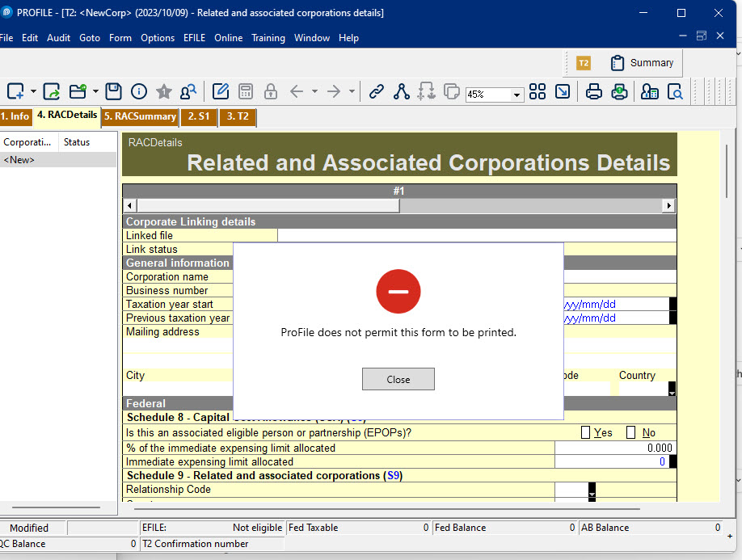Go back with the left arrow icon
742x560 pixels.
pos(297,91)
